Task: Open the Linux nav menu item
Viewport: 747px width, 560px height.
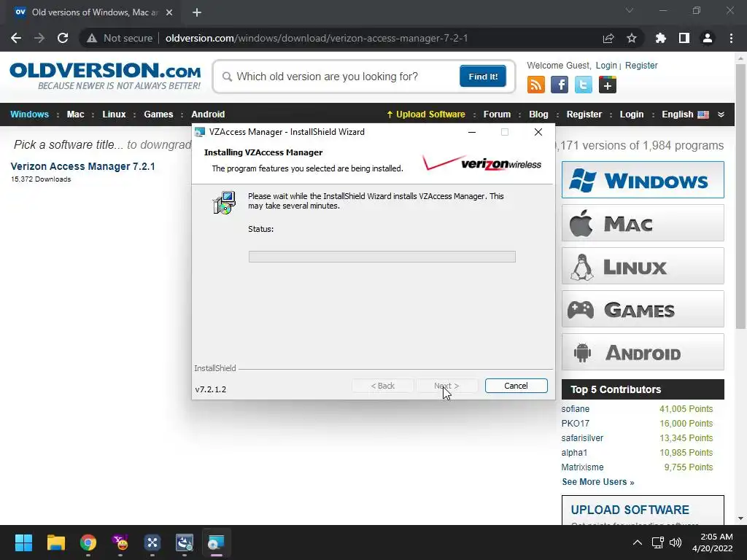Action: point(114,114)
